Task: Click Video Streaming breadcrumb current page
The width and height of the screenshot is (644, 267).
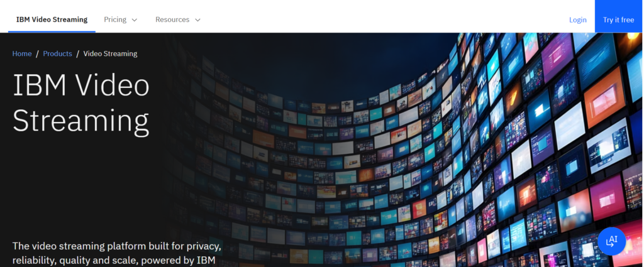Action: click(110, 53)
